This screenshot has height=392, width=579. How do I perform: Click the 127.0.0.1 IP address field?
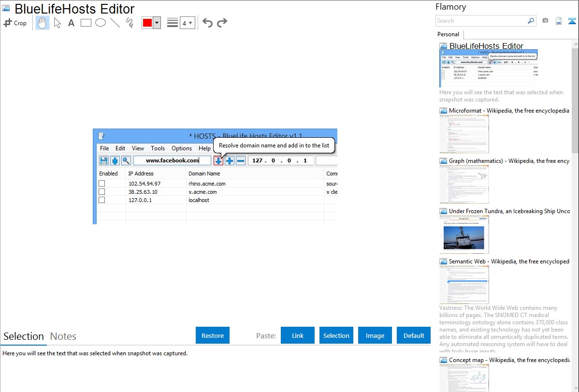click(281, 160)
